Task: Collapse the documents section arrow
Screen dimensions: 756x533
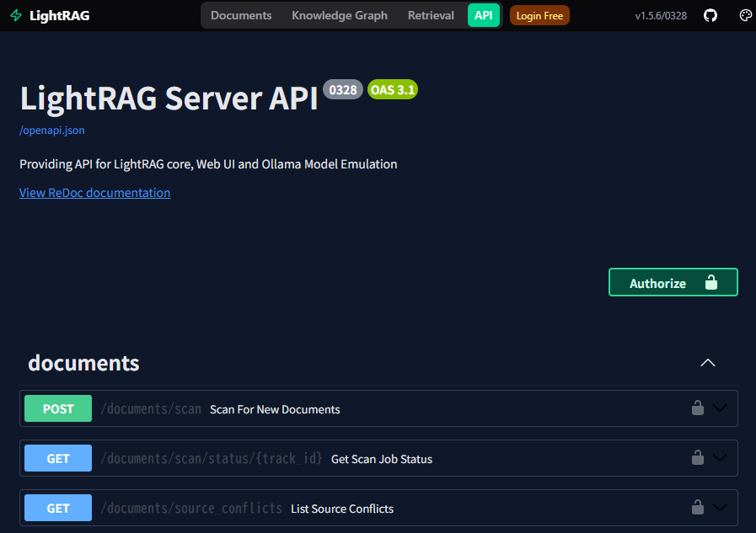Action: click(708, 363)
